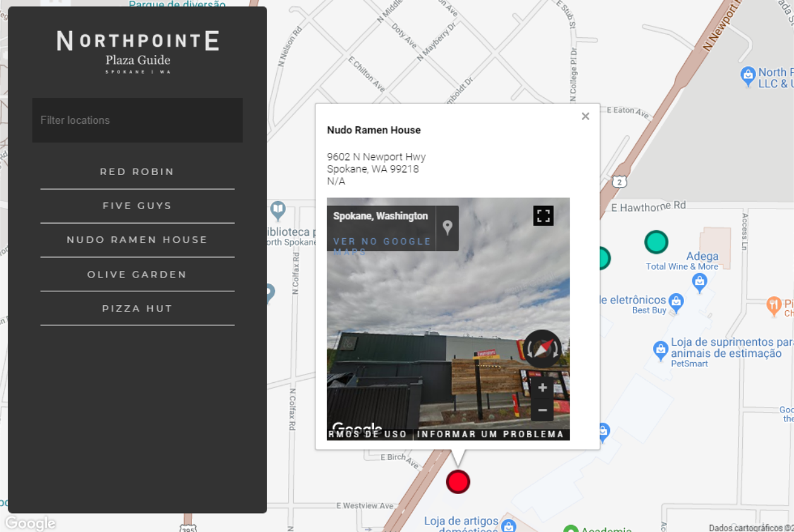
Task: Click the location pin beside Spokane, Washington
Action: 447,227
